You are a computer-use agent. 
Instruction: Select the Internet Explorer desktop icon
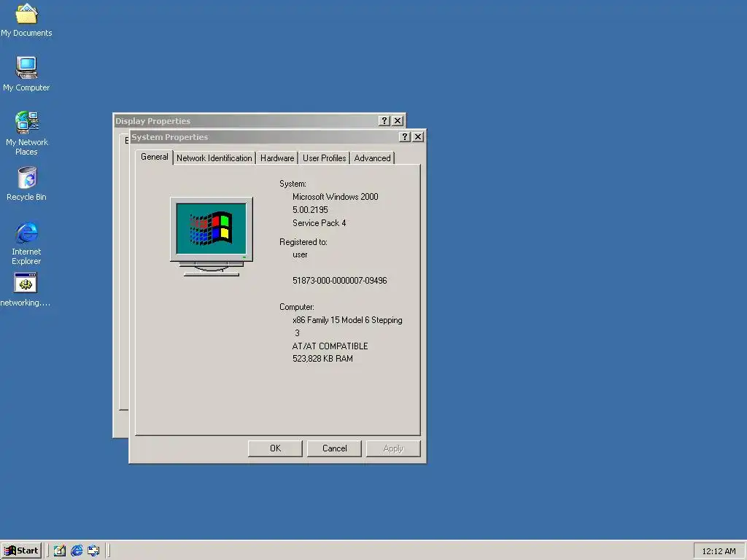point(26,243)
